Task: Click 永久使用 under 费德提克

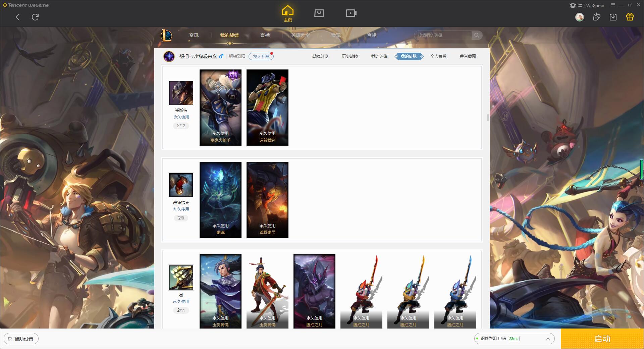Action: (181, 209)
